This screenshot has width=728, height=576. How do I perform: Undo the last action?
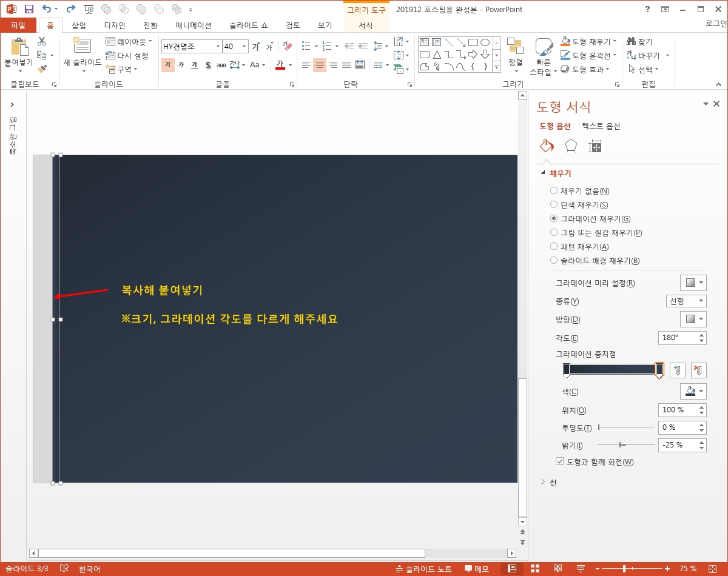tap(47, 9)
